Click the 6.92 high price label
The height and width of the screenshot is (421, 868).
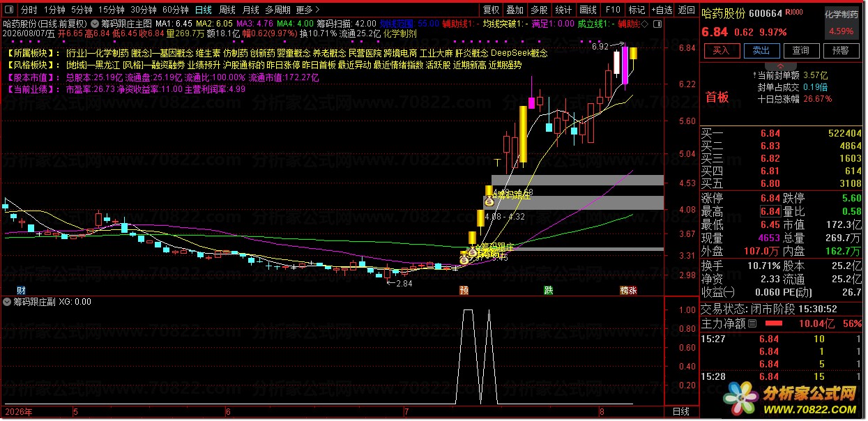point(600,47)
